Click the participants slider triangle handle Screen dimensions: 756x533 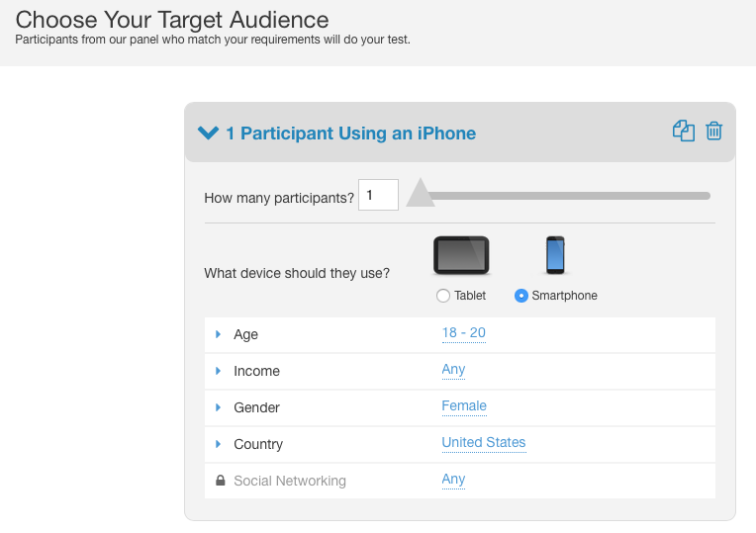pos(421,193)
